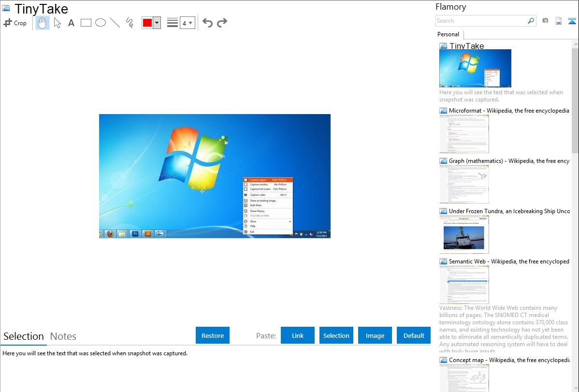Click the main Windows 7 desktop screenshot
Viewport: 579px width, 392px height.
(x=215, y=176)
